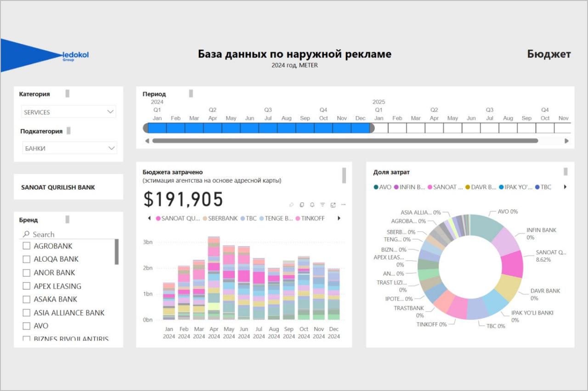This screenshot has width=588, height=391.
Task: Click TENGE B... in bar chart legend
Action: pyautogui.click(x=276, y=218)
